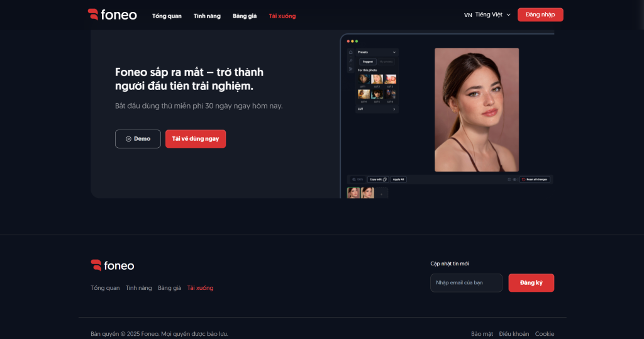The width and height of the screenshot is (644, 339).
Task: Click the Đăng nhập button
Action: click(540, 14)
